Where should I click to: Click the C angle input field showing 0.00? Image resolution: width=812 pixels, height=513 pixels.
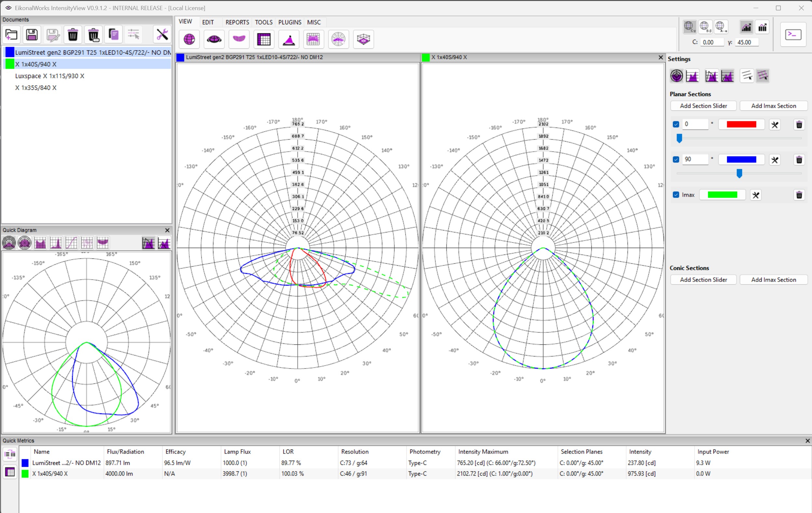tap(712, 42)
